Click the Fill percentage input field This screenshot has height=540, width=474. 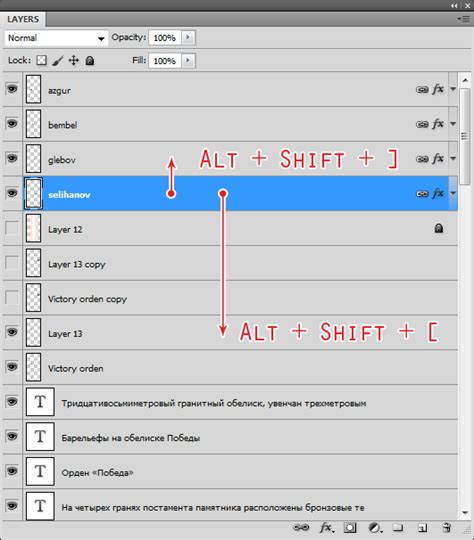[x=165, y=61]
